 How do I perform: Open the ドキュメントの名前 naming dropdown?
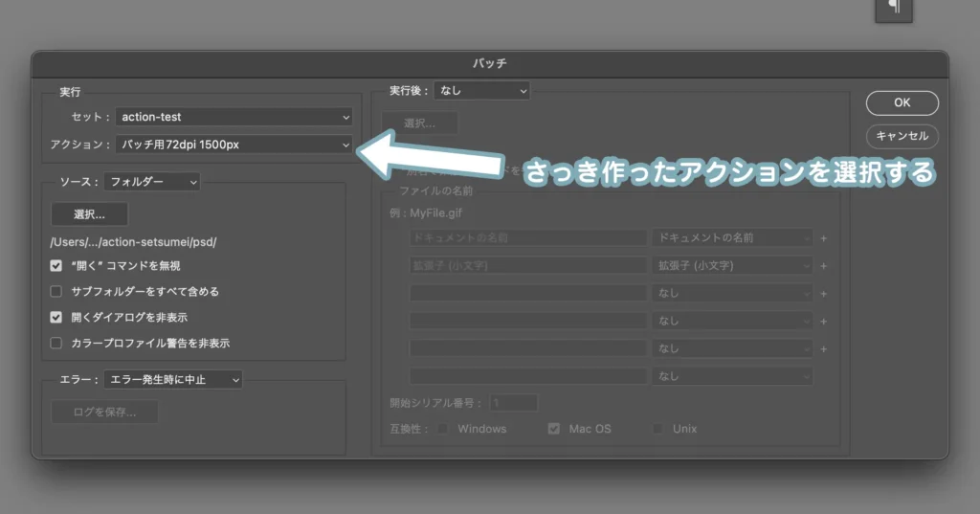732,238
